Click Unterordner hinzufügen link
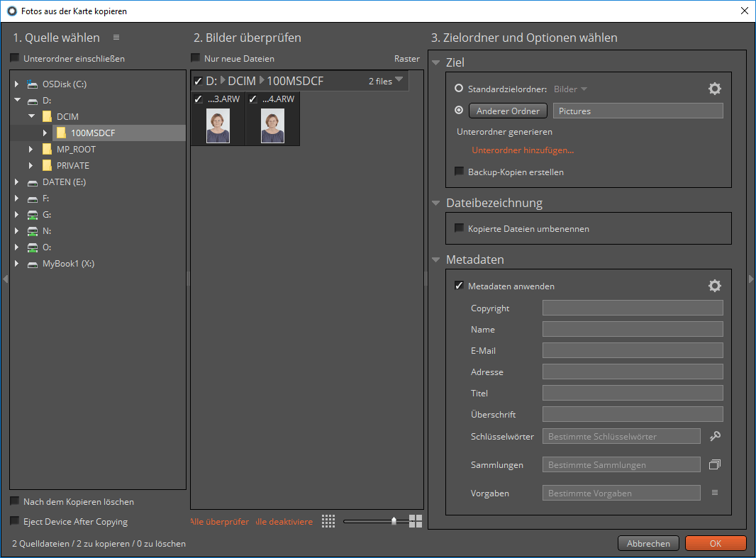The image size is (756, 558). point(523,150)
